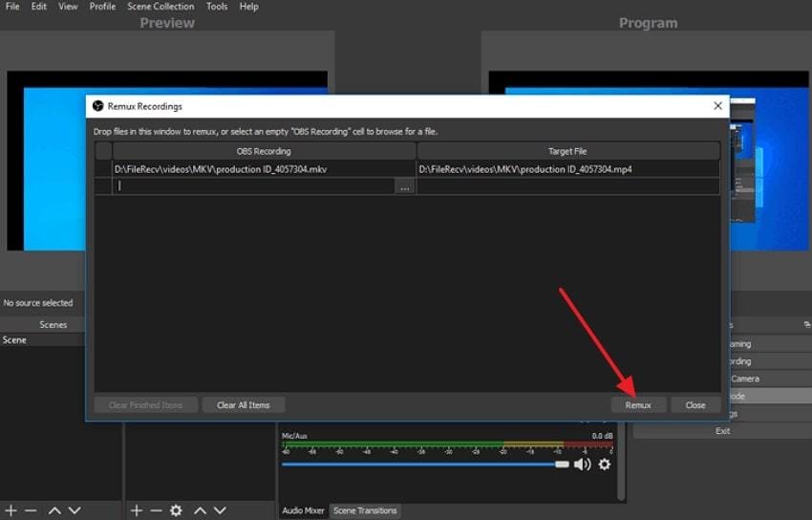Open Mic/Aux settings with the gear icon
The width and height of the screenshot is (812, 520).
coord(605,464)
